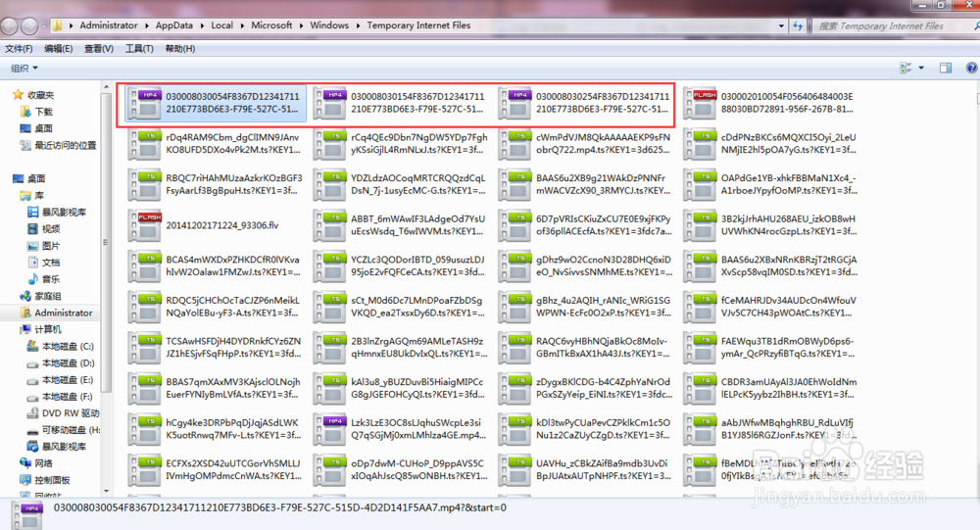
Task: Open 下载 in the navigation pane
Action: 37,112
